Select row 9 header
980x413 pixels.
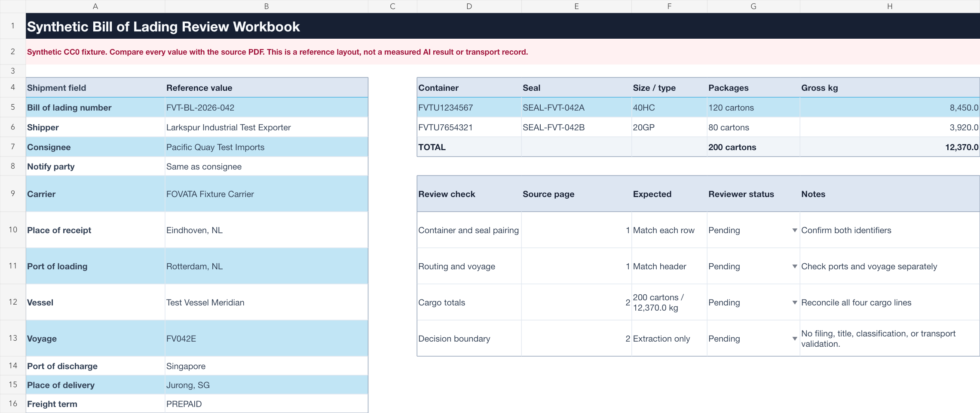tap(13, 194)
